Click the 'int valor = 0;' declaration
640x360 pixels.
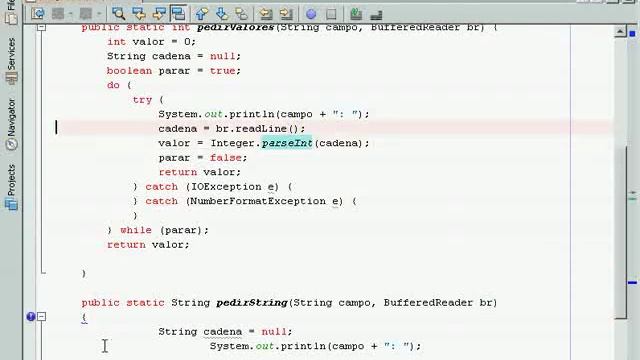click(x=151, y=42)
